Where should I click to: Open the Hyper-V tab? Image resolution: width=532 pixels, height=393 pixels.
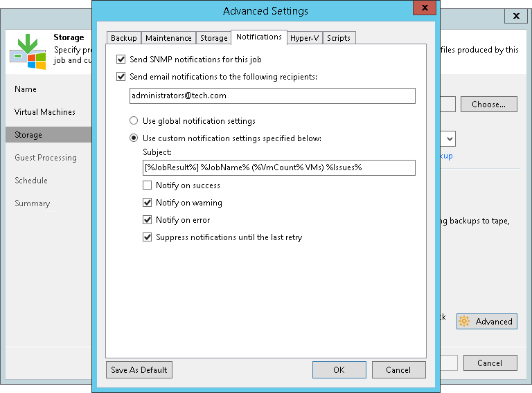tap(304, 38)
